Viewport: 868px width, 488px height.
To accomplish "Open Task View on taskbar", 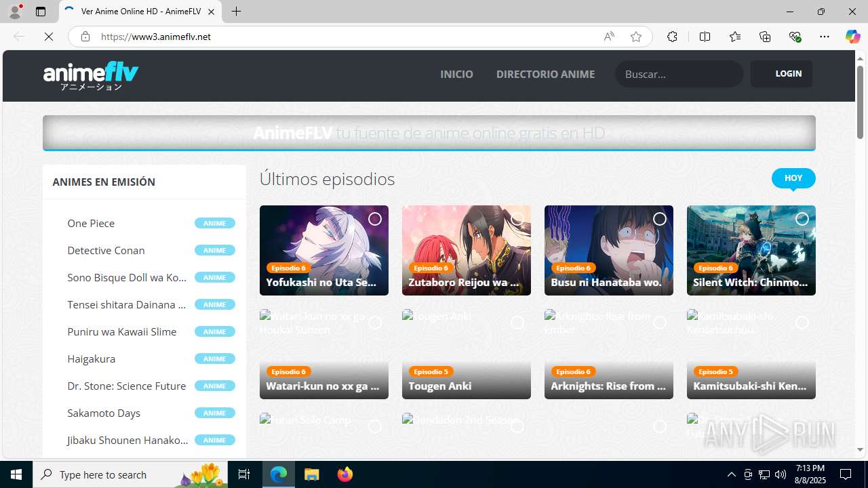I will pyautogui.click(x=244, y=474).
